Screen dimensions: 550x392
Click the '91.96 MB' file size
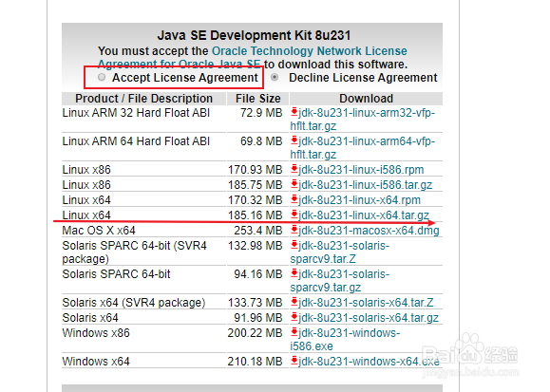click(258, 318)
